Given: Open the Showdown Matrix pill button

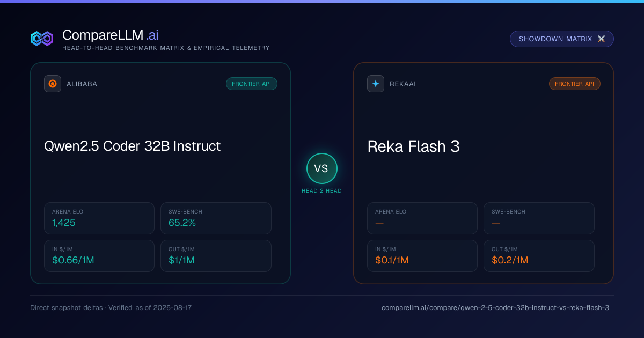Looking at the screenshot, I should coord(561,39).
